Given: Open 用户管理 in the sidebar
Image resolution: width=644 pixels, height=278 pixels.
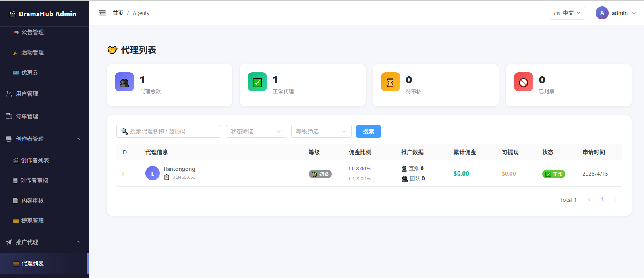Looking at the screenshot, I should [x=44, y=93].
